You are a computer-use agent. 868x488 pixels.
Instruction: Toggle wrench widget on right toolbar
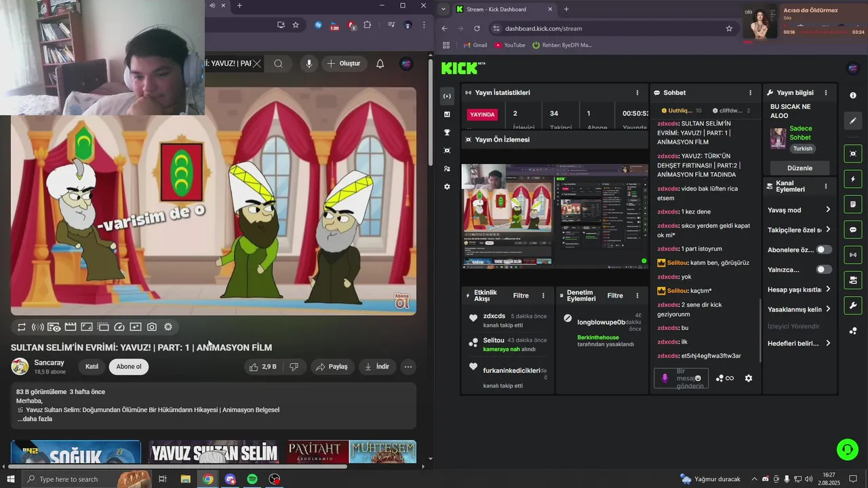point(853,305)
